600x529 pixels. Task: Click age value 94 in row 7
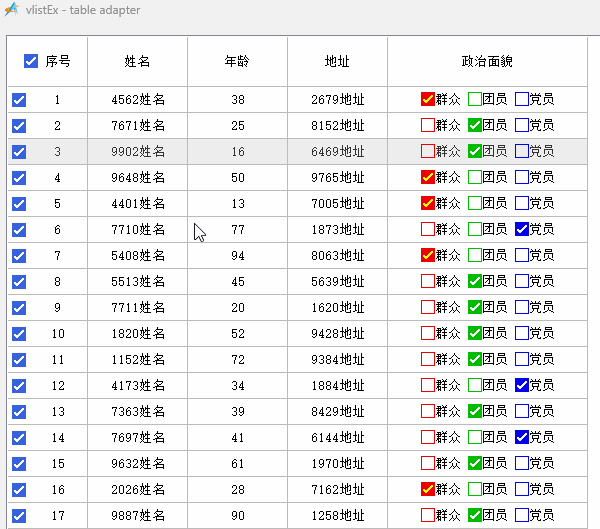pos(237,256)
